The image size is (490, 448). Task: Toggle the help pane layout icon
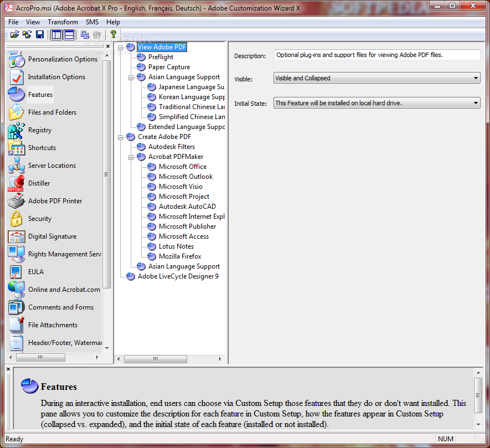69,35
